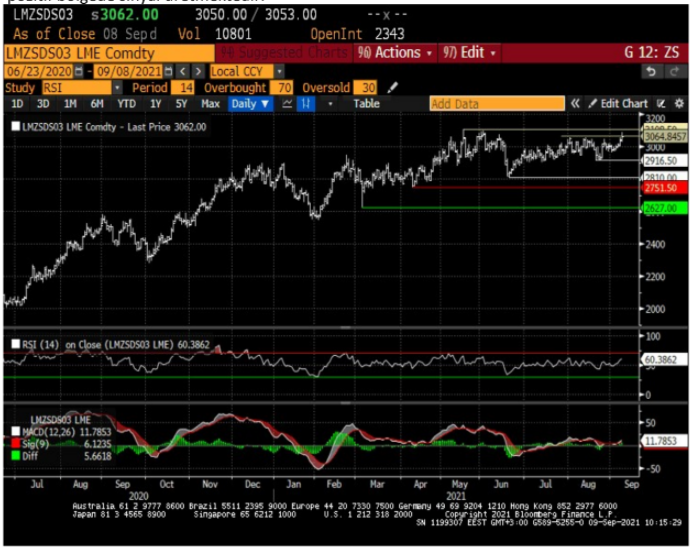Click the redo arrow icon
The image size is (696, 551).
point(675,71)
